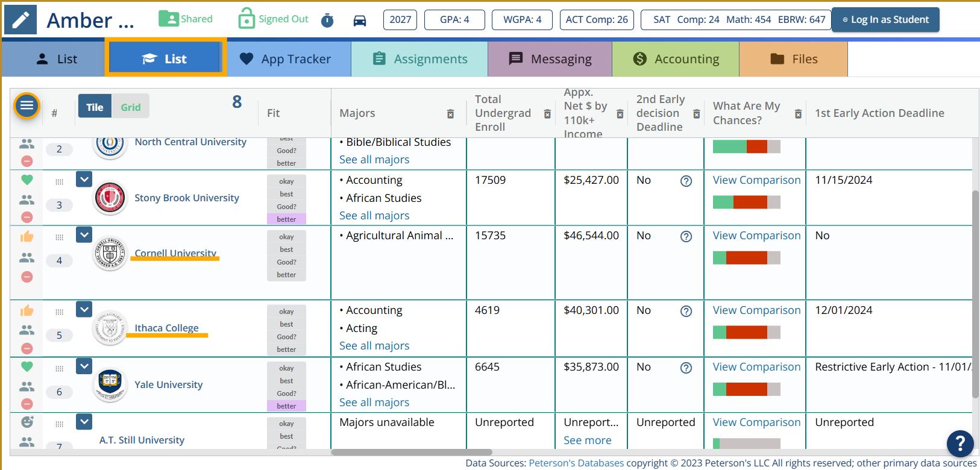This screenshot has width=980, height=470.
Task: Open the first List tab with person icon
Action: [x=55, y=59]
